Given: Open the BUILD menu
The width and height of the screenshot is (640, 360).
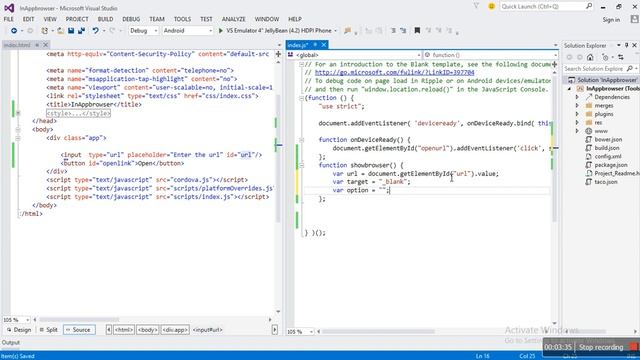Looking at the screenshot, I should click(x=105, y=19).
